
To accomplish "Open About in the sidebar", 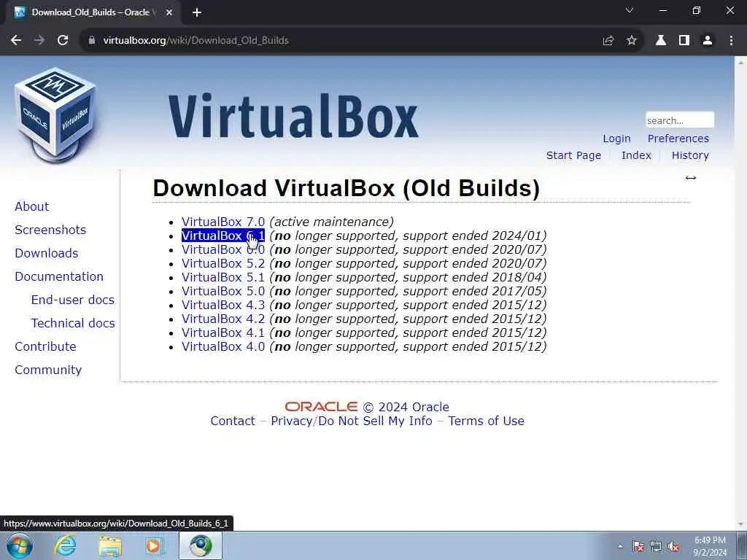I will click(x=32, y=206).
